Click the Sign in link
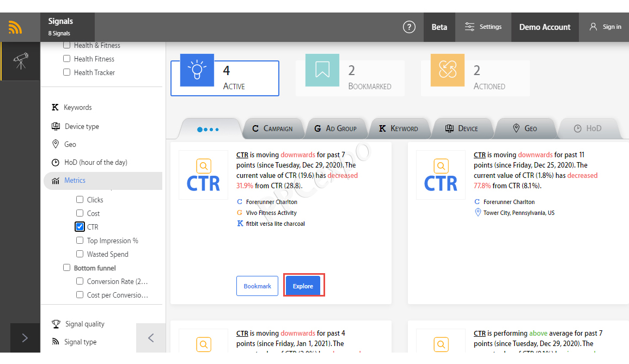 tap(605, 27)
